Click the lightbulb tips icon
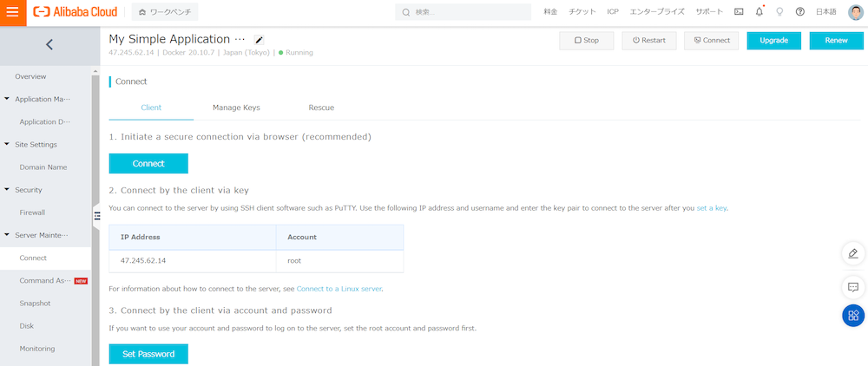868x366 pixels. 779,12
